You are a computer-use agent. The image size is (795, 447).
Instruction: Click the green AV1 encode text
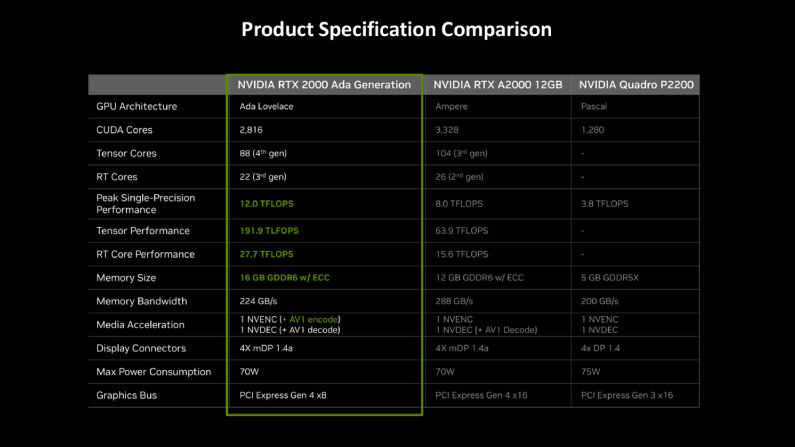click(310, 319)
